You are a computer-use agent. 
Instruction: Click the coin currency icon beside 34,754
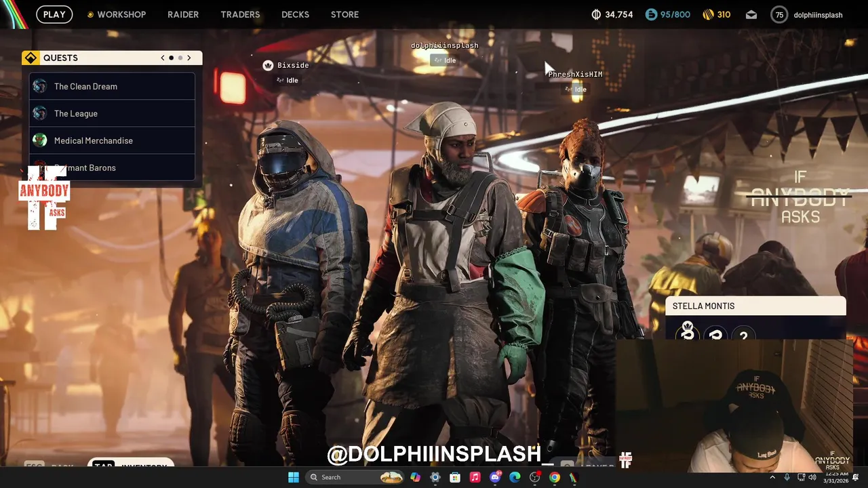click(597, 14)
